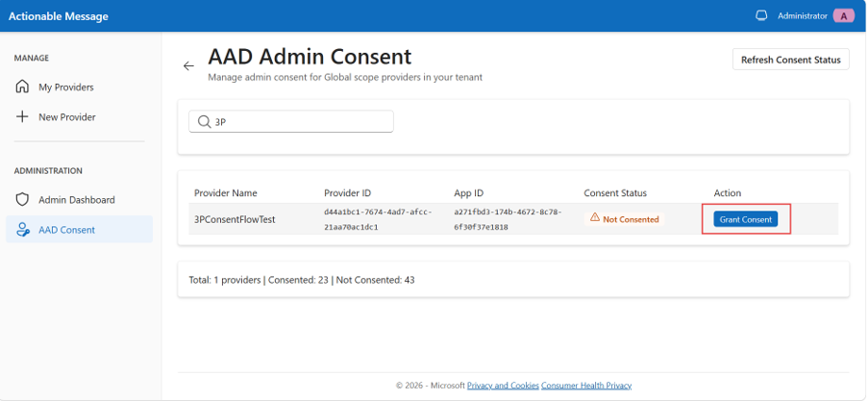Image resolution: width=868 pixels, height=401 pixels.
Task: Click the ADMINISTRATION section label
Action: pos(48,170)
